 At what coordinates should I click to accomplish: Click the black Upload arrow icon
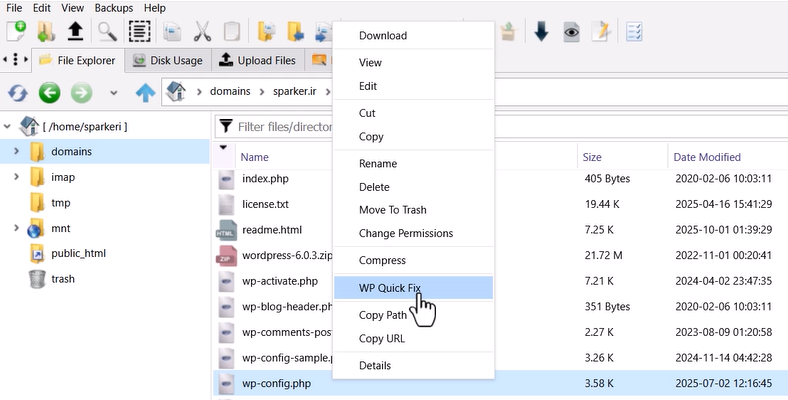(75, 31)
